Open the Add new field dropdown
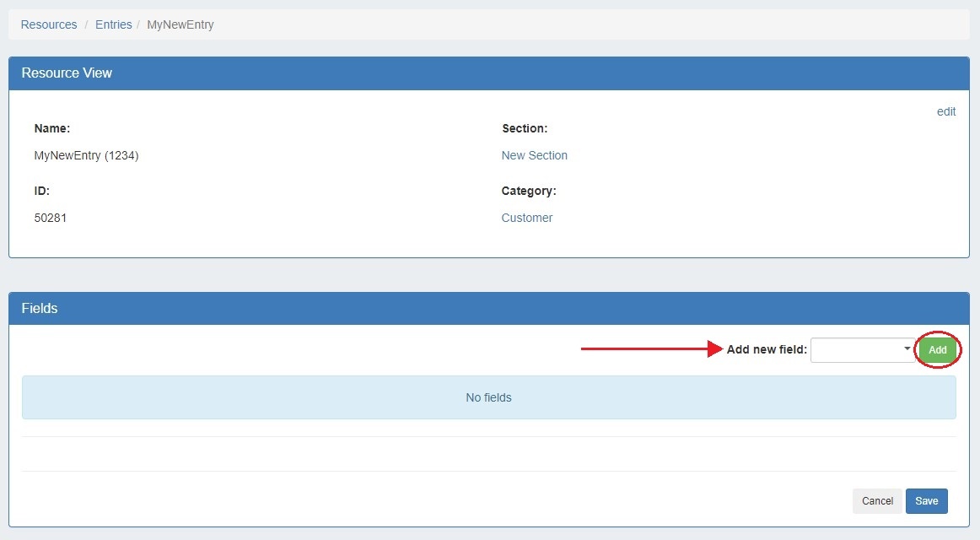Screen dimensions: 980x540 [860, 349]
